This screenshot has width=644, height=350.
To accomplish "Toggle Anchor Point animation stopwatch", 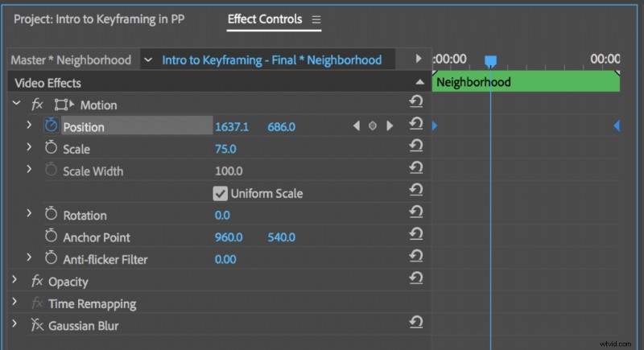I will pos(51,236).
